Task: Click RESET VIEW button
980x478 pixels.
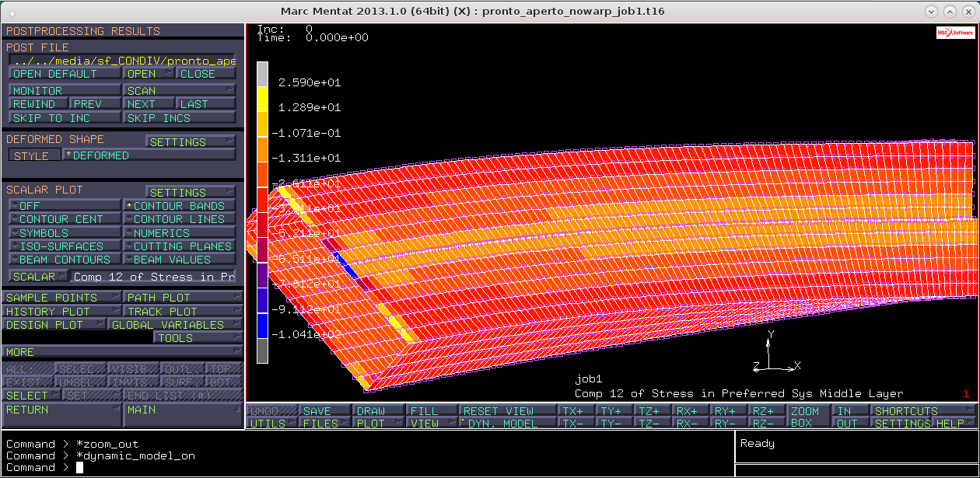Action: point(509,410)
